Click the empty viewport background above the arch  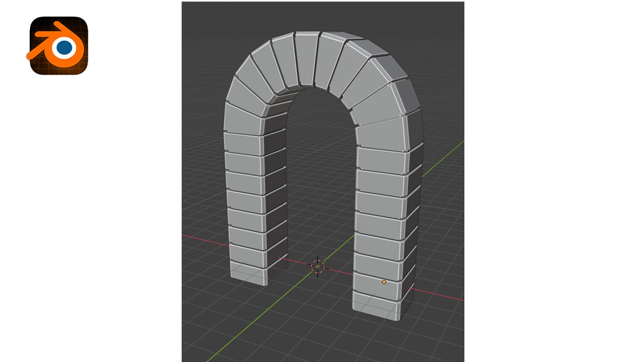(x=322, y=15)
